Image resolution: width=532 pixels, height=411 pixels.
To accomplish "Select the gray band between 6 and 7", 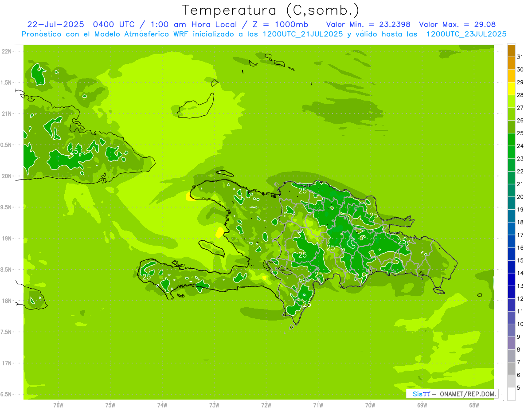I will tap(511, 369).
